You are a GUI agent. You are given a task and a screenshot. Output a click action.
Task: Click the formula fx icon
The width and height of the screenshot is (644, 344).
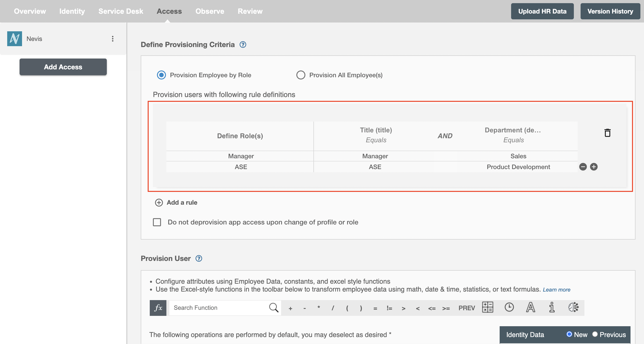click(x=158, y=307)
